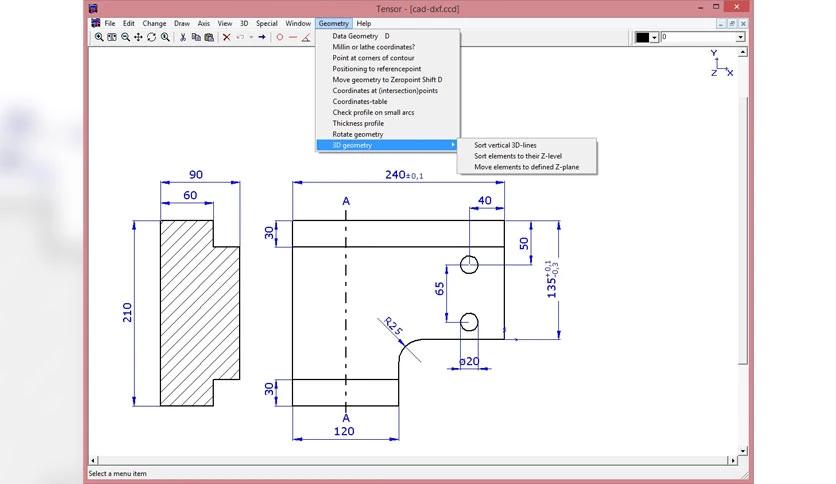Screen dimensions: 836x484
Task: Open the Special menu
Action: click(267, 23)
